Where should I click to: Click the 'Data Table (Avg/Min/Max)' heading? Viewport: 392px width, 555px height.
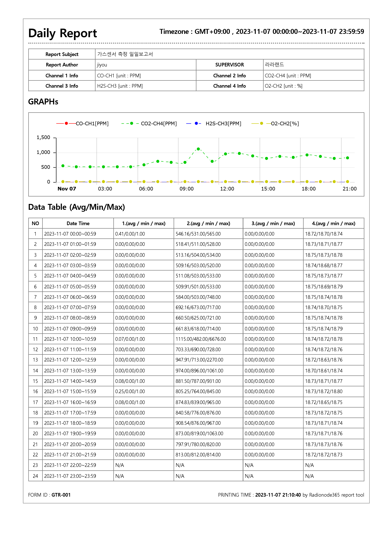(x=77, y=207)
